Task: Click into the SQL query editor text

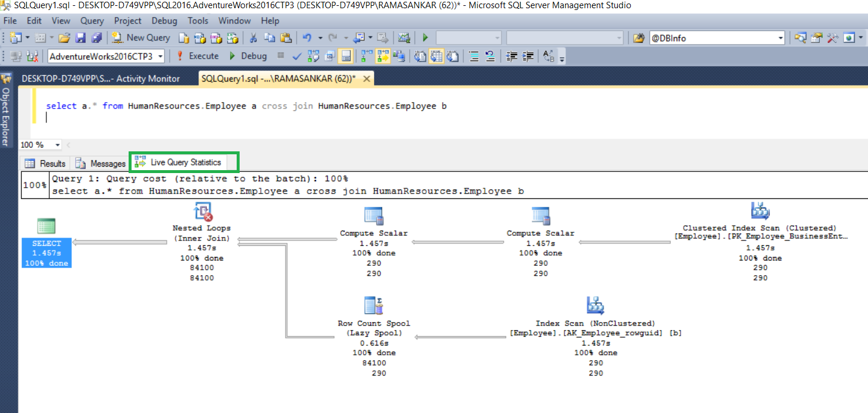Action: (246, 106)
